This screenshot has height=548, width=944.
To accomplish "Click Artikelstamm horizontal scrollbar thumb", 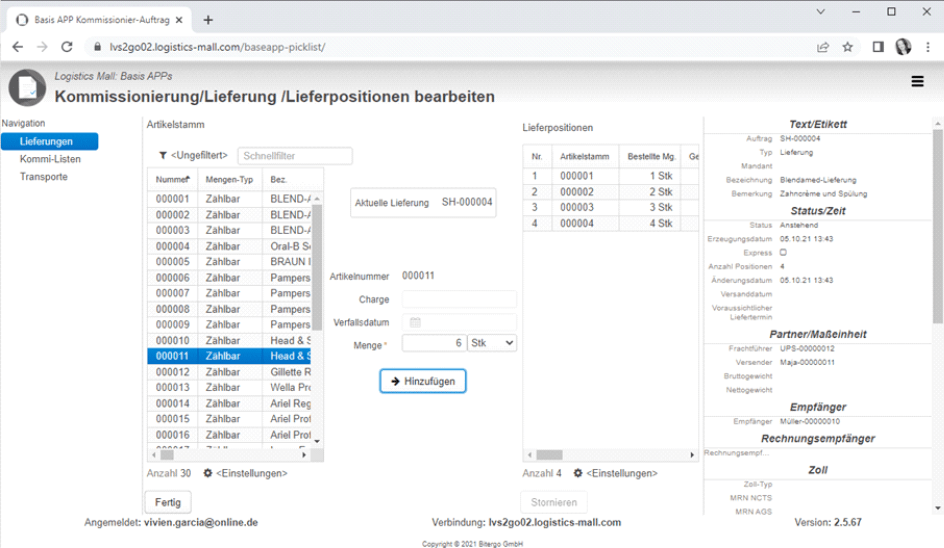I will (x=167, y=455).
